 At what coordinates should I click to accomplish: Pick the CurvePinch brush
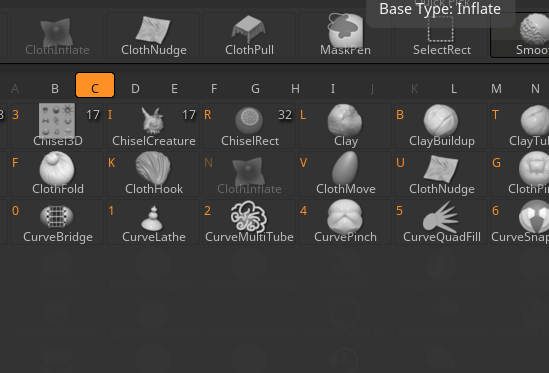[345, 222]
